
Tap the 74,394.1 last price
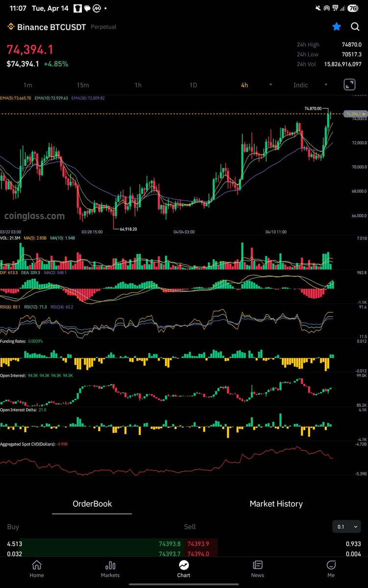tap(30, 49)
